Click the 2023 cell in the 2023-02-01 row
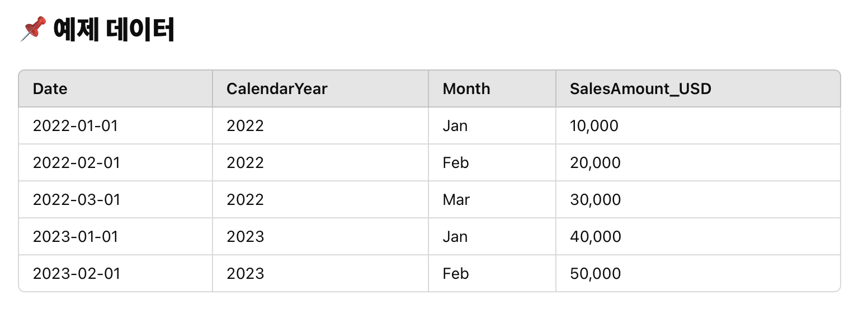Screen dimensions: 868x327 tap(245, 273)
